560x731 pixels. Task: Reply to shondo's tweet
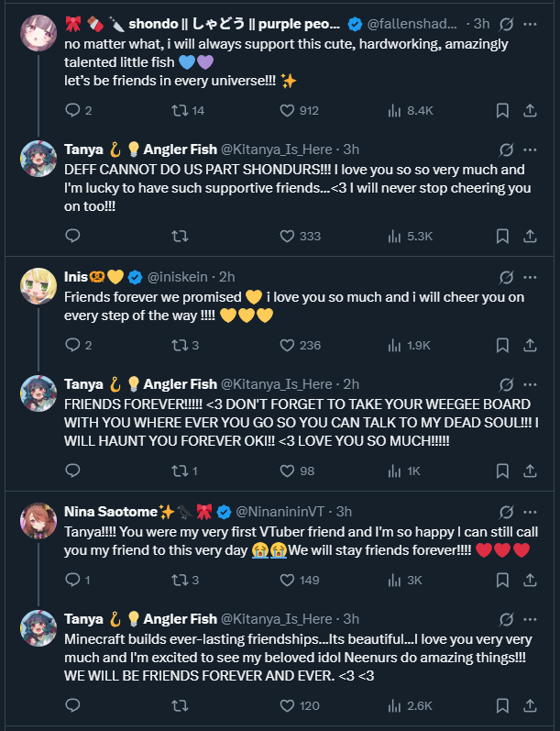(73, 110)
